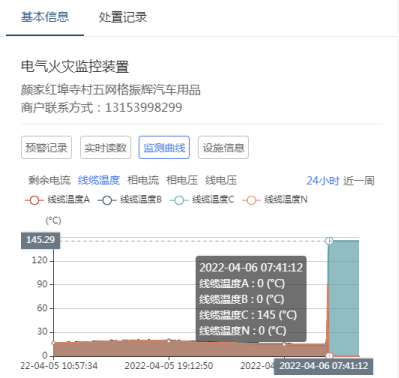Select the 监测曲线 button
Image resolution: width=399 pixels, height=378 pixels.
[x=164, y=147]
